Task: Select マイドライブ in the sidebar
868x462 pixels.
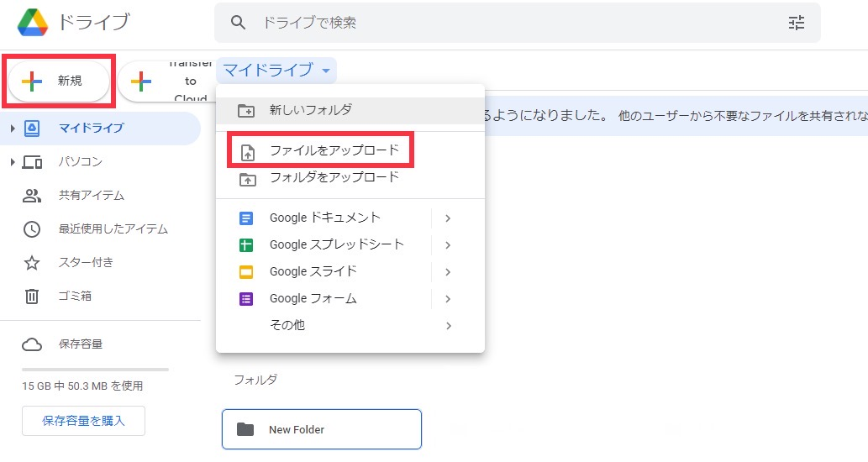Action: tap(100, 129)
